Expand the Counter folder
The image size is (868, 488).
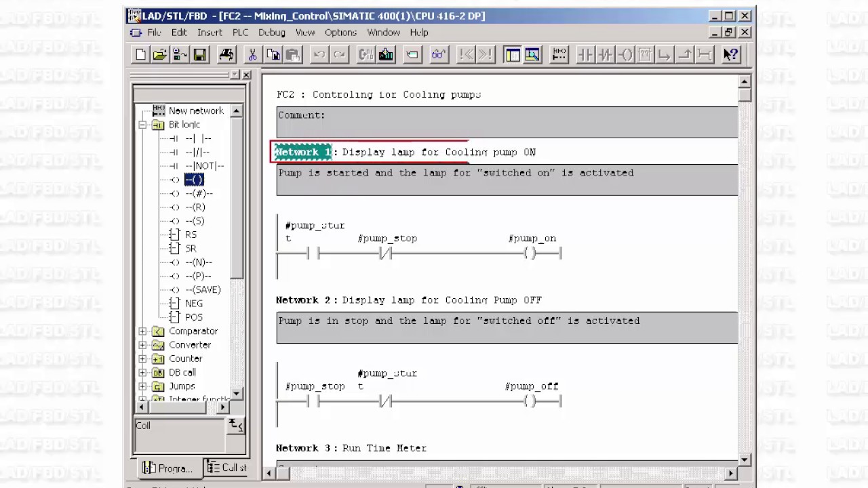(142, 359)
